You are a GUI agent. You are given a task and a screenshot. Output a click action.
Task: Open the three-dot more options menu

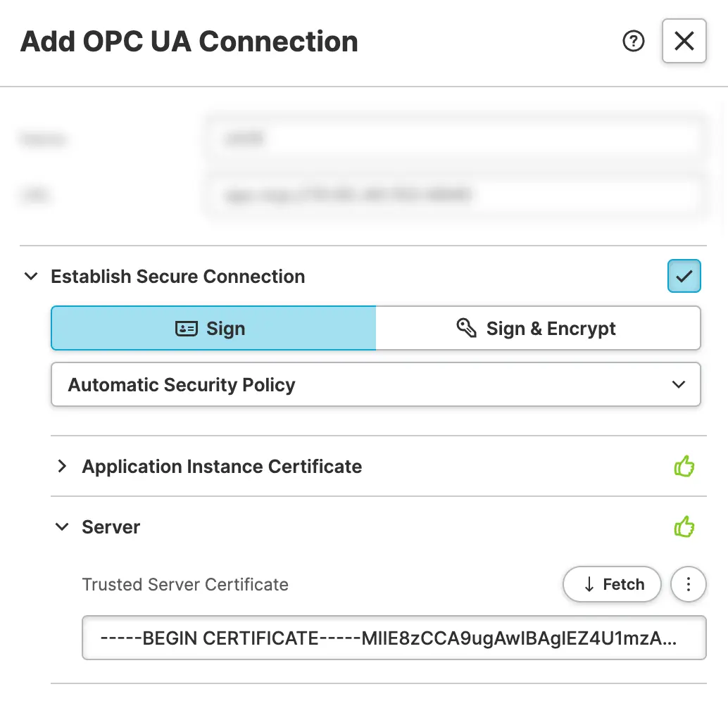pos(688,584)
